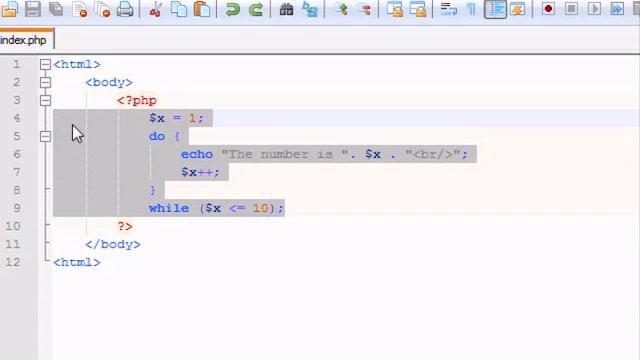Close the current document
Viewport: 640px width, 360px height.
(x=79, y=9)
